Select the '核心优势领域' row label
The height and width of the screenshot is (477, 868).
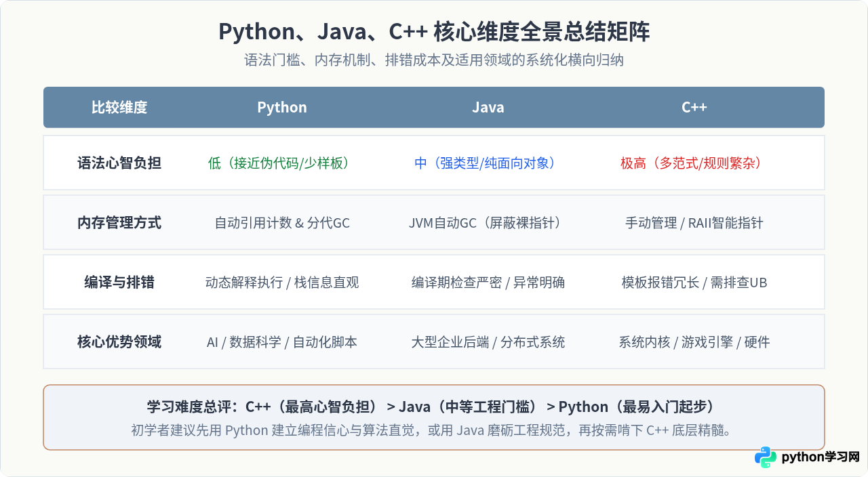[x=119, y=341]
